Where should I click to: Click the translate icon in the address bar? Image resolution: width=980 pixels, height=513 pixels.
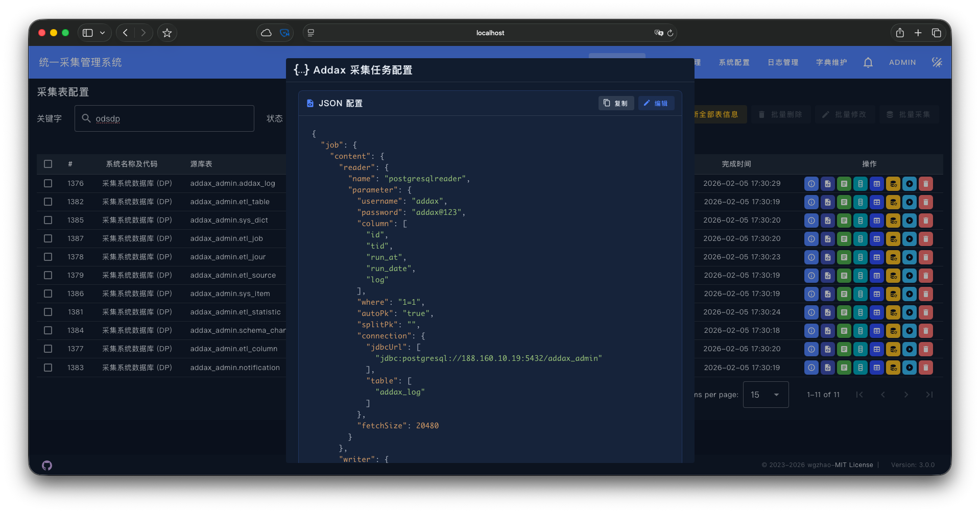tap(659, 33)
